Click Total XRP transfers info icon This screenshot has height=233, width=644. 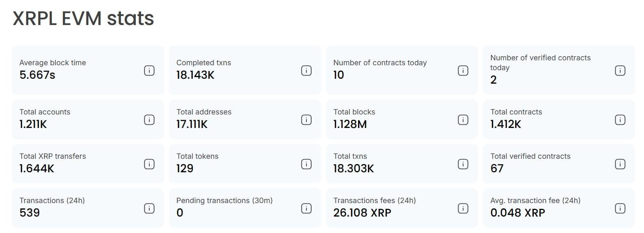click(x=149, y=164)
